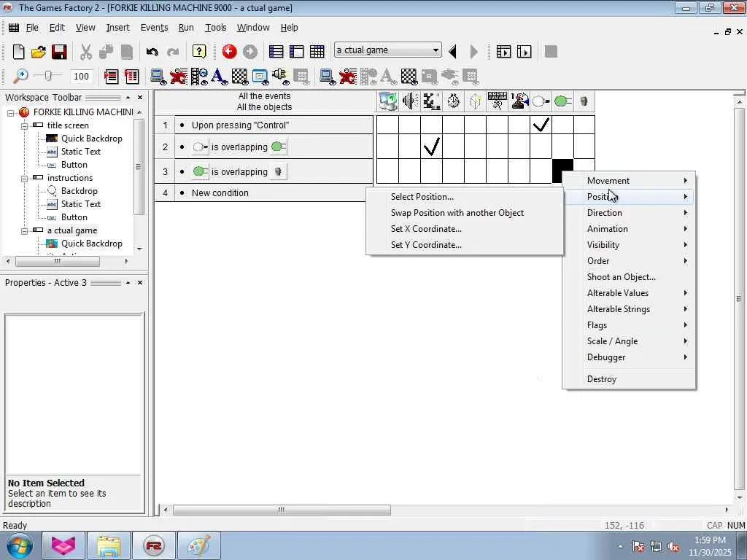747x560 pixels.
Task: Click New condition in row 4
Action: coord(220,192)
